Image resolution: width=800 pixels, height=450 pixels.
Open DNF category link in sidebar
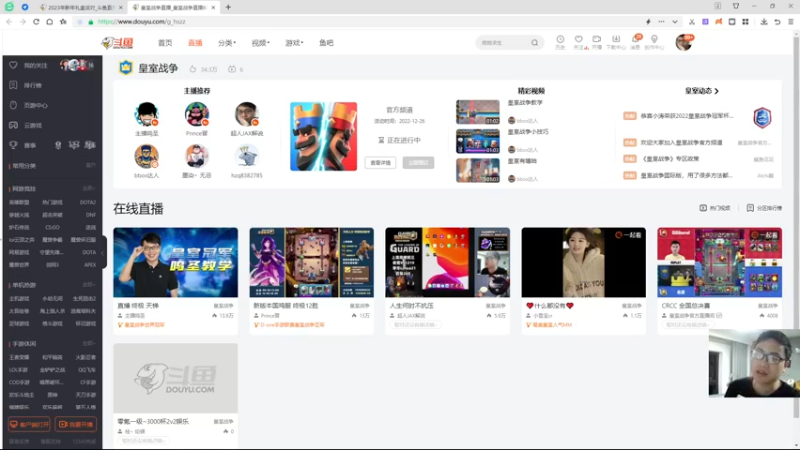point(91,215)
